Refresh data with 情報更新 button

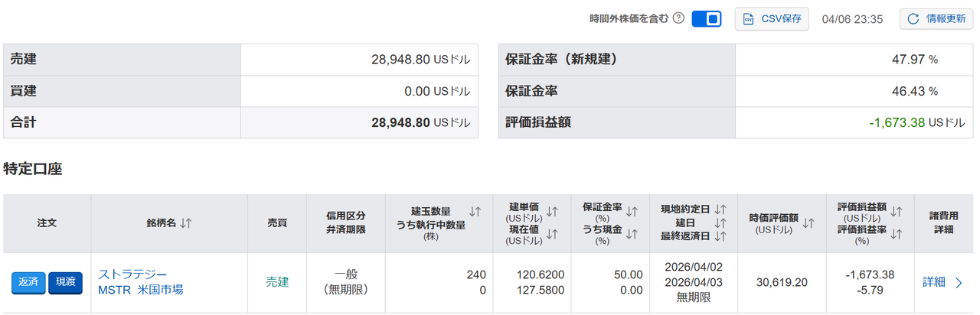point(931,18)
